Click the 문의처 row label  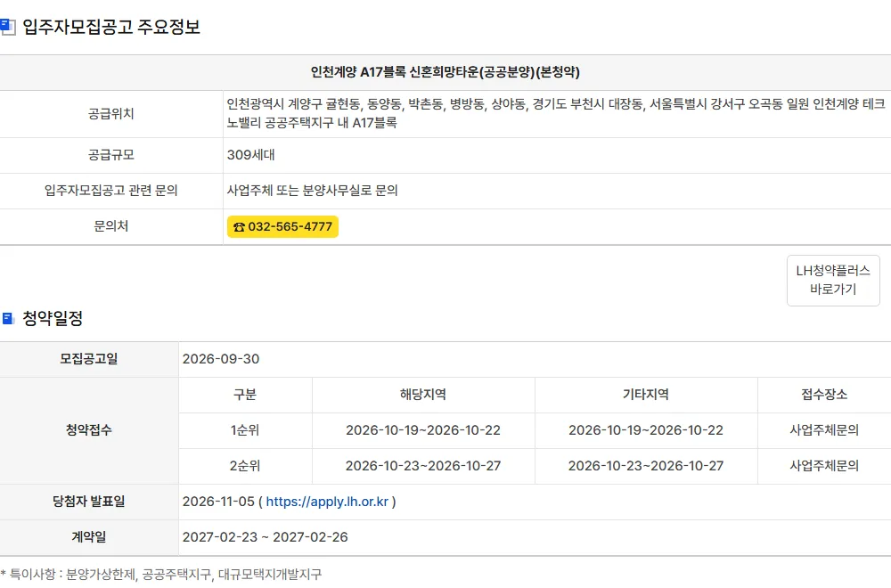110,226
